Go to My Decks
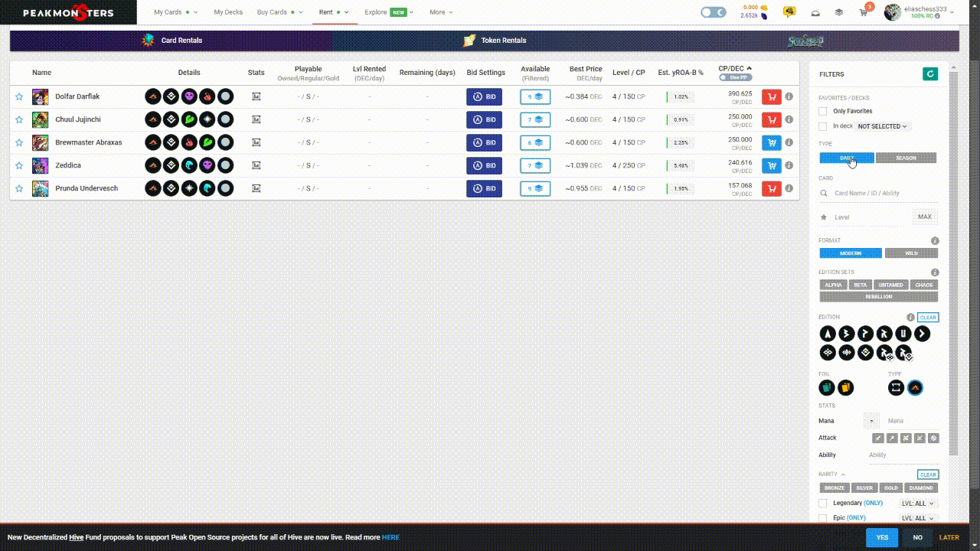Image resolution: width=980 pixels, height=551 pixels. click(228, 12)
